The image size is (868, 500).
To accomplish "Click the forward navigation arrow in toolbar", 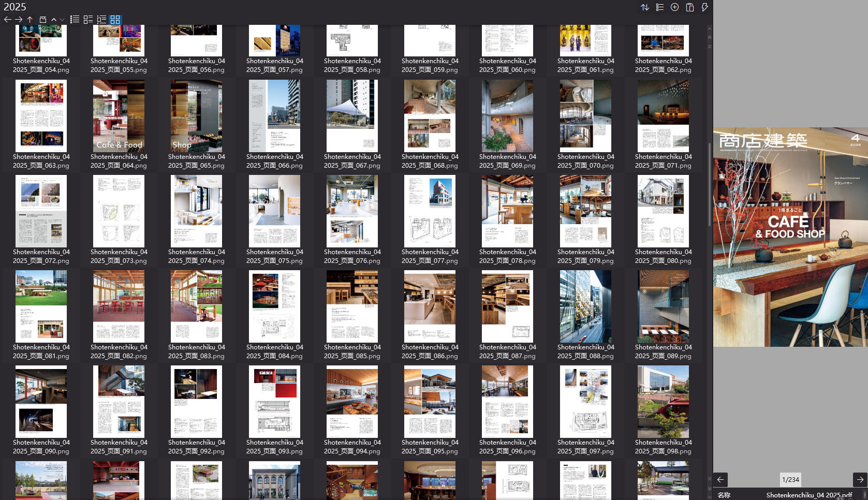I will pos(19,20).
